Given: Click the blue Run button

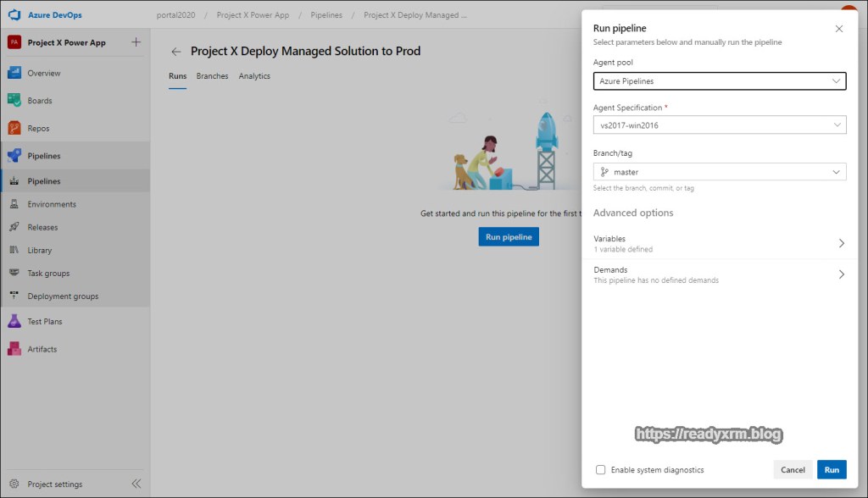Looking at the screenshot, I should [832, 470].
